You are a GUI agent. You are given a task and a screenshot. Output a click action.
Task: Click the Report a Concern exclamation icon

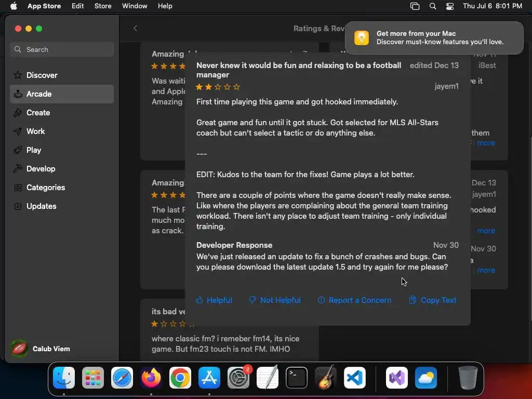321,300
